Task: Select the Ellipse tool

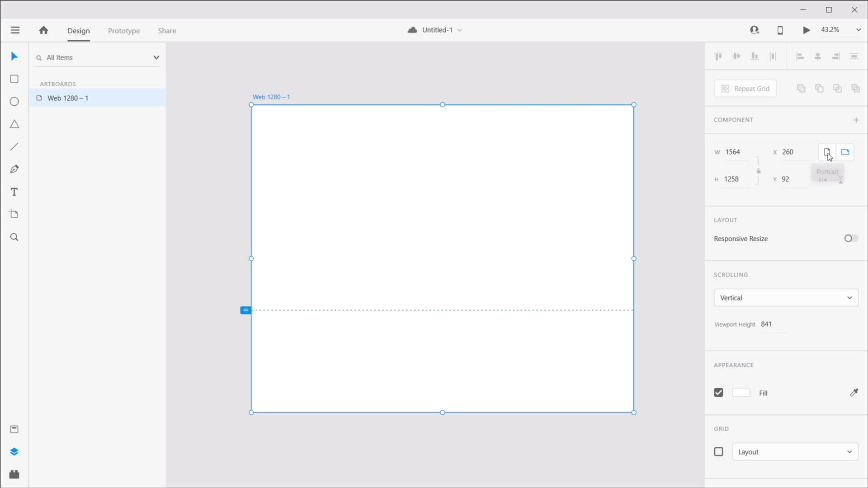Action: pos(14,101)
